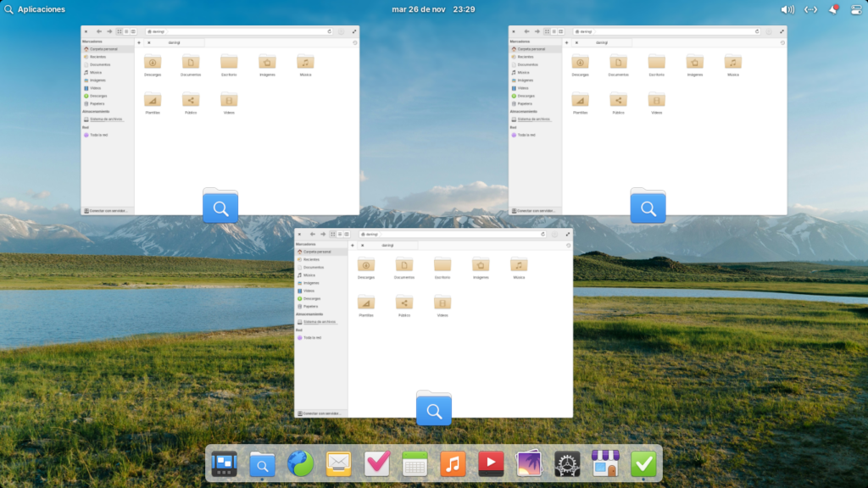
Task: Click the date and time in the top panel
Action: pyautogui.click(x=433, y=9)
